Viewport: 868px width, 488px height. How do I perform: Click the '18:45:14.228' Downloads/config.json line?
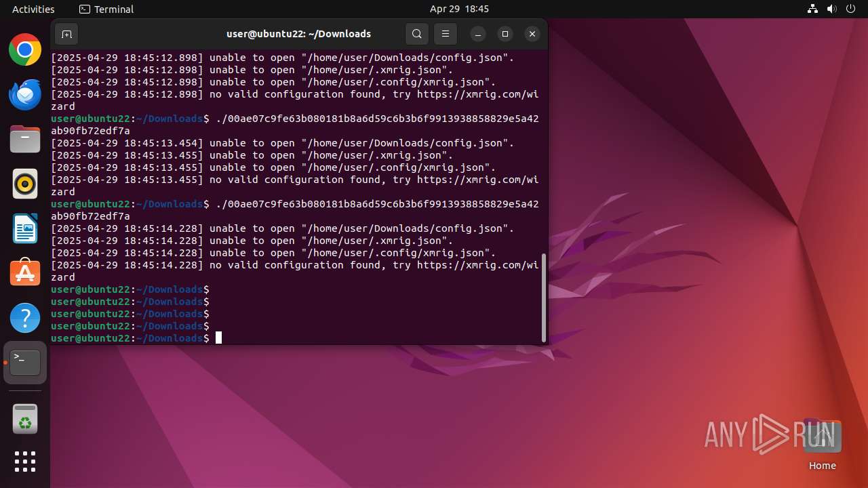click(283, 228)
